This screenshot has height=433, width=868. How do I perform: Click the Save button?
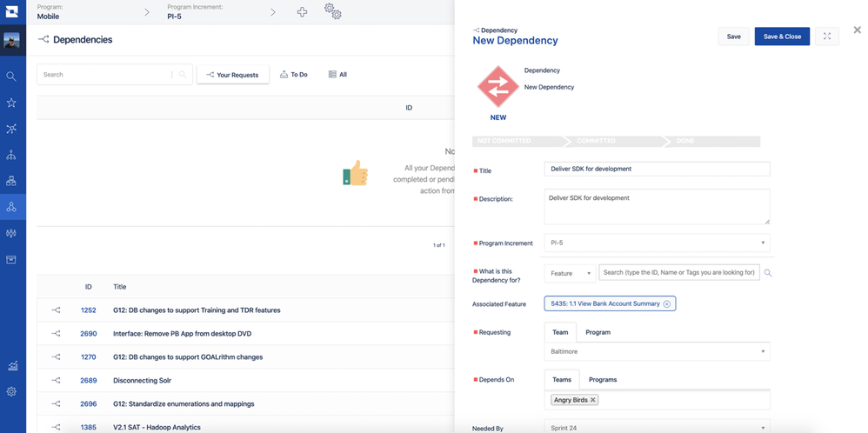click(733, 37)
